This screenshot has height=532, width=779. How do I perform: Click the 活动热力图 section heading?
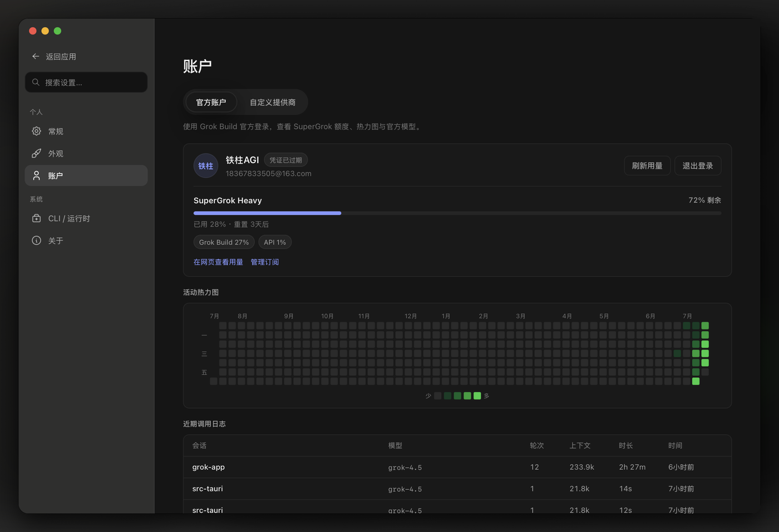(x=201, y=292)
